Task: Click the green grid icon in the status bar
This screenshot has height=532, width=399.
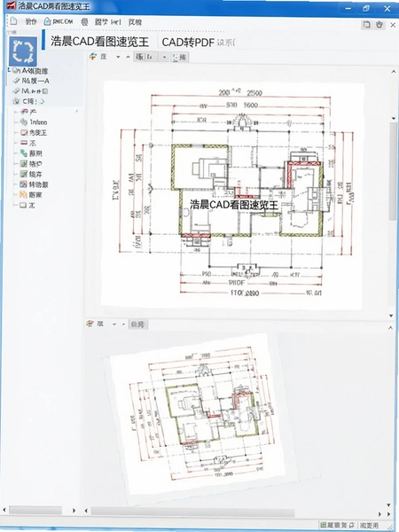Action: (324, 525)
